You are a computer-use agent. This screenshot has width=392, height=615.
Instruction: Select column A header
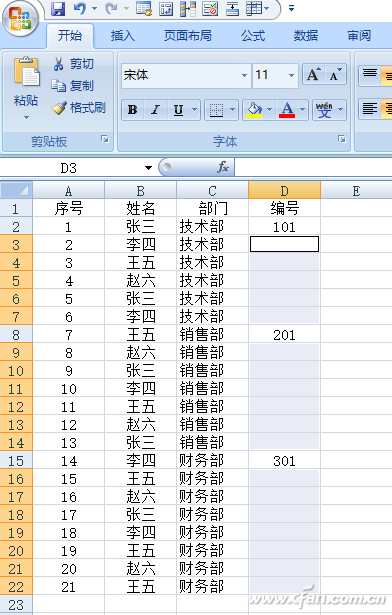(x=69, y=191)
